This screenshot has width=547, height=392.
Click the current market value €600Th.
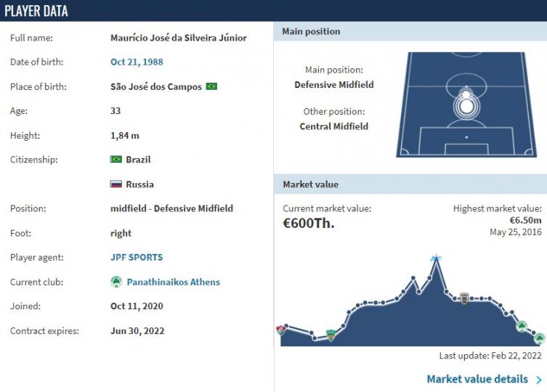click(x=309, y=223)
